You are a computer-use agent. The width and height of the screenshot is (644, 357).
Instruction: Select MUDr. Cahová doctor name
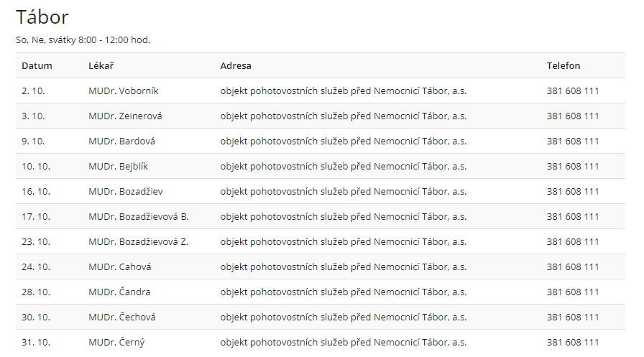point(120,267)
